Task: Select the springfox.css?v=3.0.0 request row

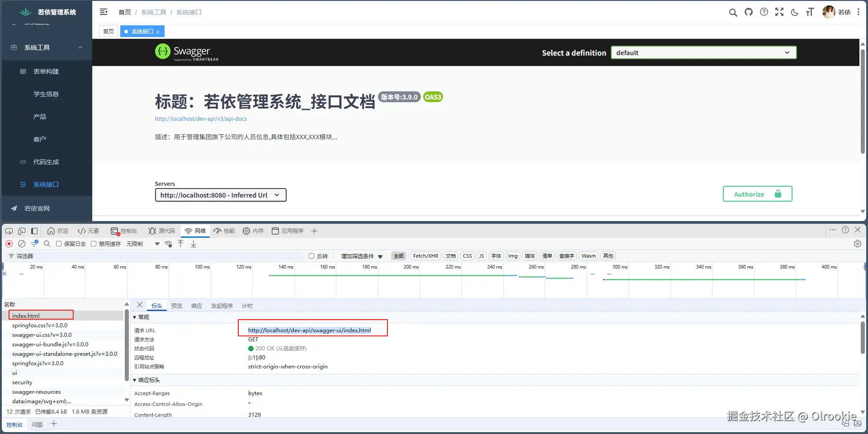Action: point(63,325)
